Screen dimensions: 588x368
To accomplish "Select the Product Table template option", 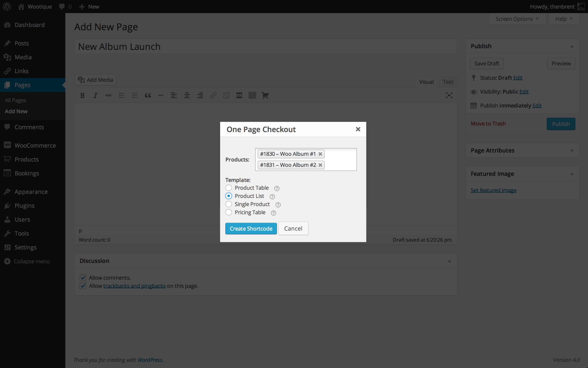I will (229, 188).
